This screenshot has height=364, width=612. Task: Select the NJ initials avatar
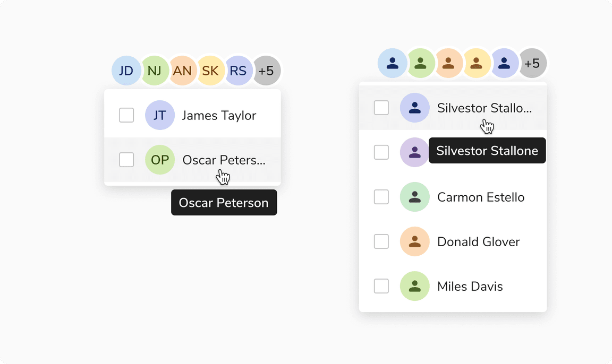click(x=154, y=71)
